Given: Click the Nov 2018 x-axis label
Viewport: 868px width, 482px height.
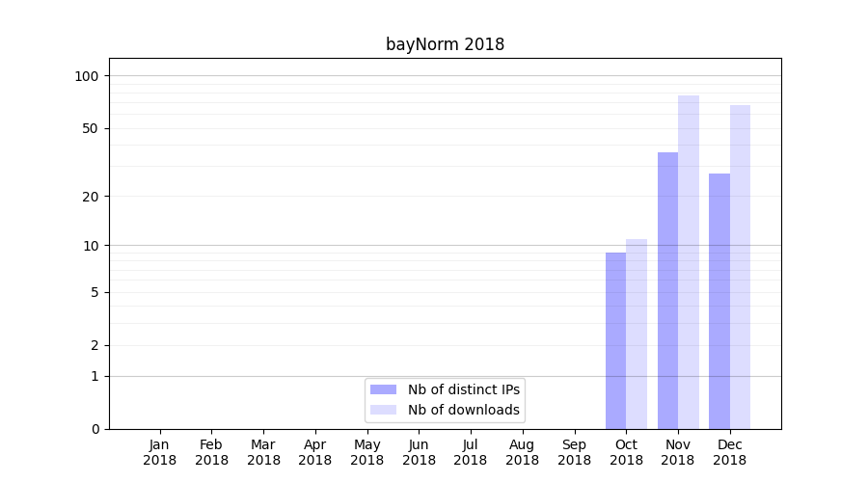Looking at the screenshot, I should click(x=678, y=452).
